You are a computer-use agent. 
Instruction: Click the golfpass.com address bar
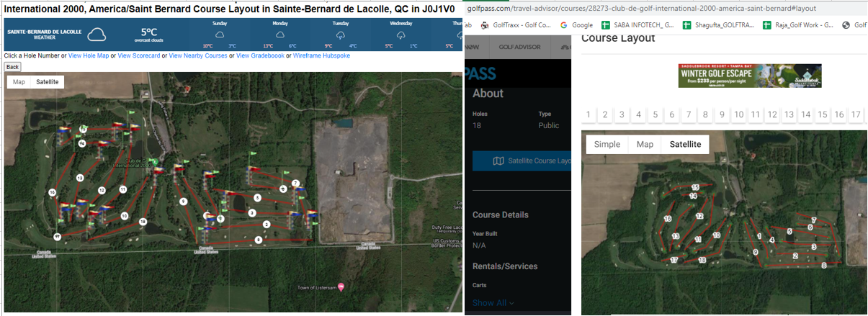641,8
